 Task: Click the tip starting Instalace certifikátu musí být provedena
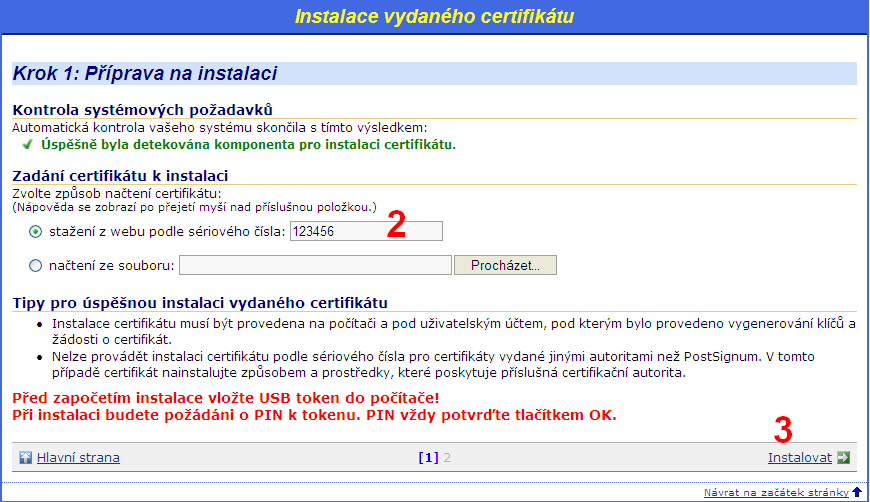[x=454, y=331]
